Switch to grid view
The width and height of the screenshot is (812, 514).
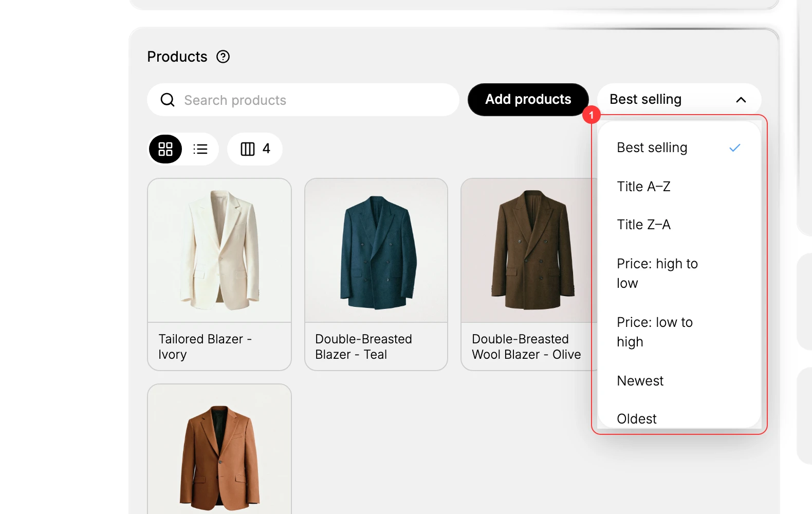coord(165,149)
